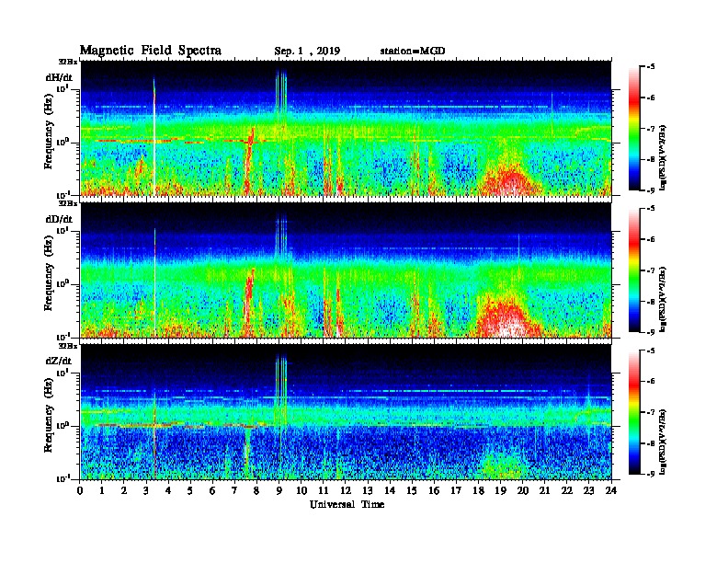Click the dH/dt panel color scale bar

tap(634, 129)
